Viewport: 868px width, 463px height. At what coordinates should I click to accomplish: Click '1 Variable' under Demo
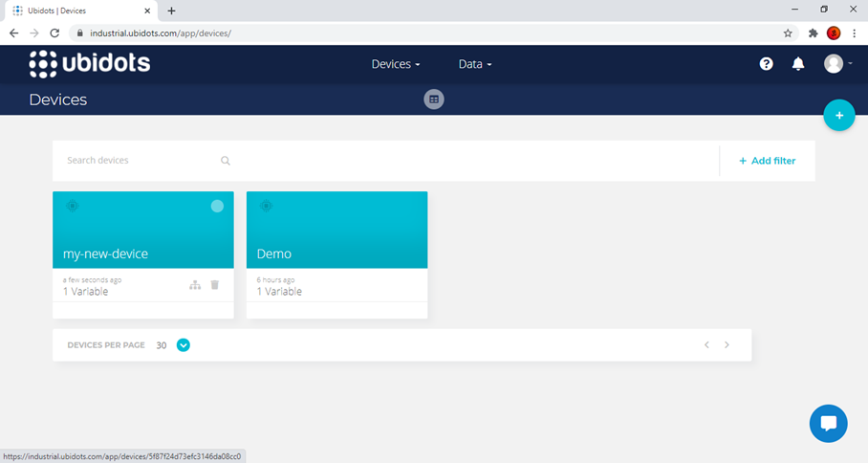click(279, 292)
